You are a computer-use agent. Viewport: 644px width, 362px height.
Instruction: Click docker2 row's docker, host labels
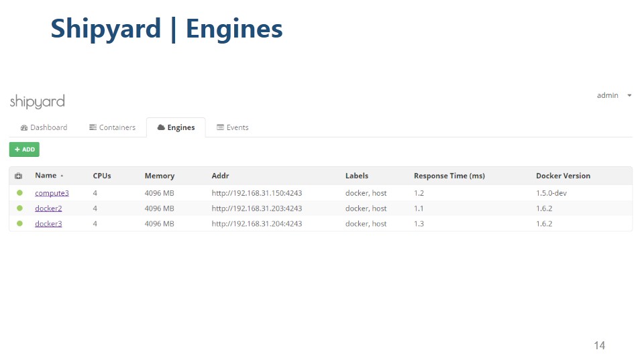click(366, 208)
